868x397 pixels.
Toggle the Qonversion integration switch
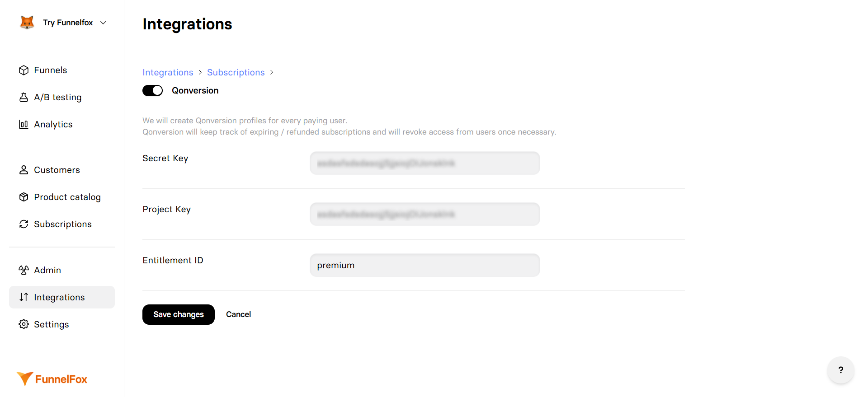152,90
